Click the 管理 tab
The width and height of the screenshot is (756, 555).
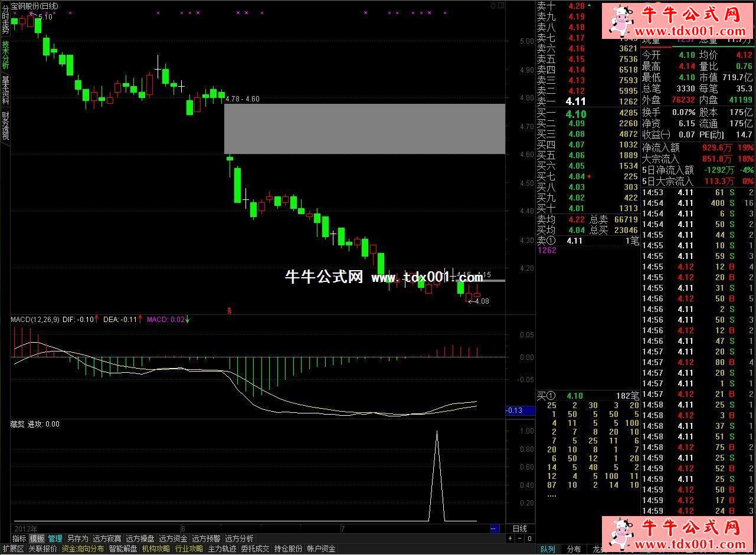pyautogui.click(x=55, y=538)
